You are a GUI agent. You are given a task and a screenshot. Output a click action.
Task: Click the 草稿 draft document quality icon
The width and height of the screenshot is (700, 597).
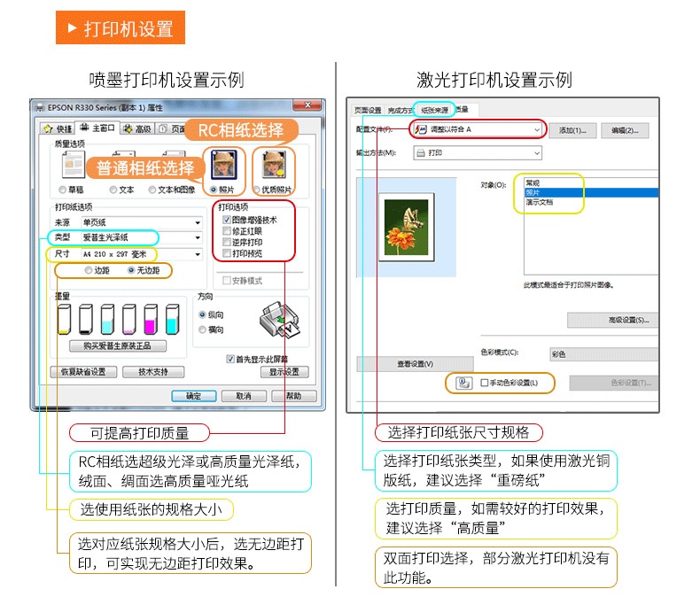click(74, 165)
